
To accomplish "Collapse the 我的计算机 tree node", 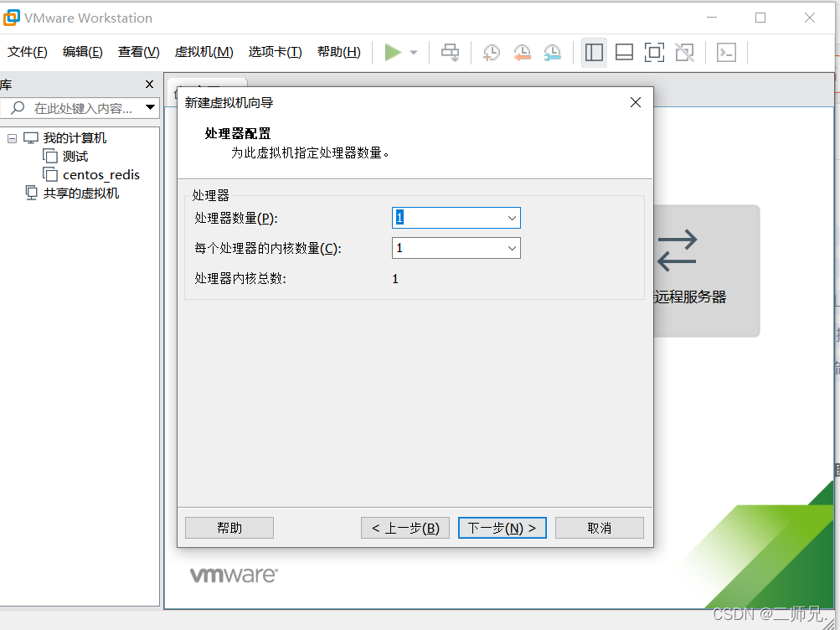I will [12, 137].
